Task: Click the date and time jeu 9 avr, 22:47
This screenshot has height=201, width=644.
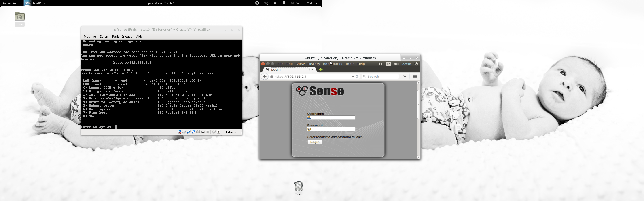Action: pos(161,3)
